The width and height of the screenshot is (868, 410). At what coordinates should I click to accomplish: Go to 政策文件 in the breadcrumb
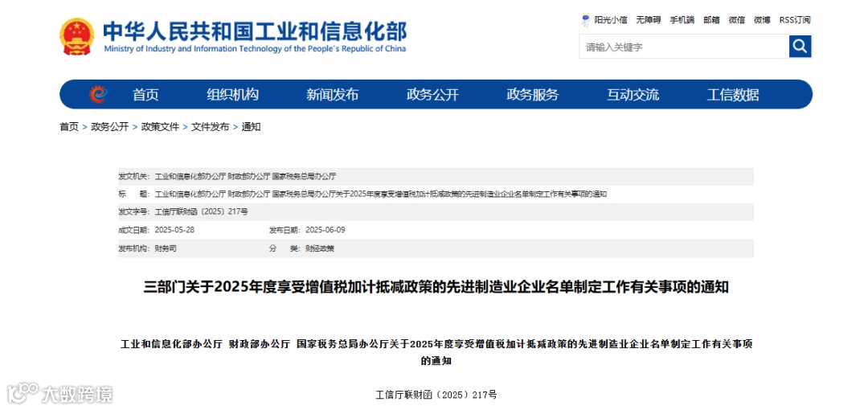click(x=160, y=127)
